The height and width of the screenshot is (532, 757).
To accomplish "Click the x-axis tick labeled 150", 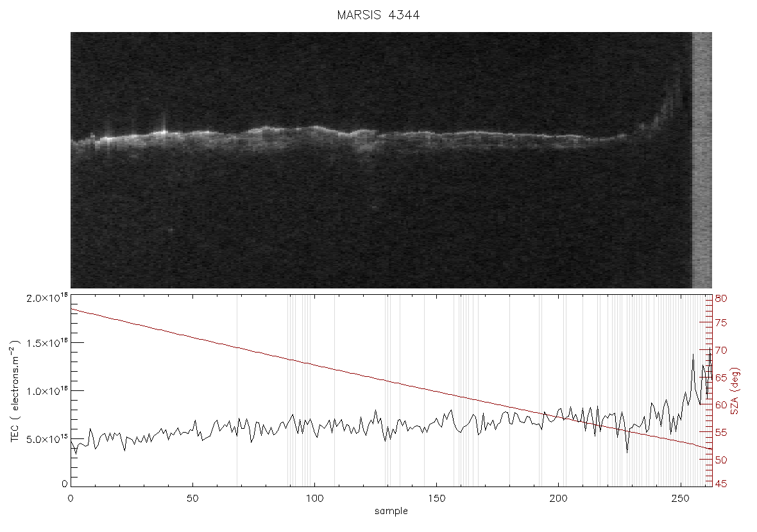I will pyautogui.click(x=436, y=498).
